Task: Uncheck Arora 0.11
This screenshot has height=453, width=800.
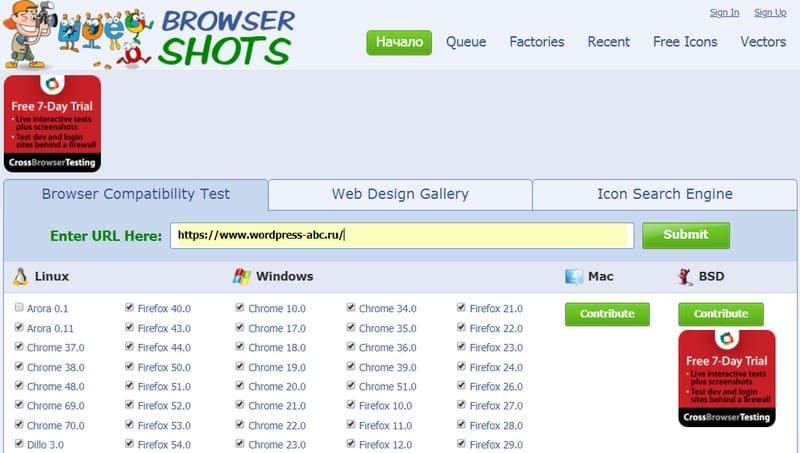Action: 19,327
